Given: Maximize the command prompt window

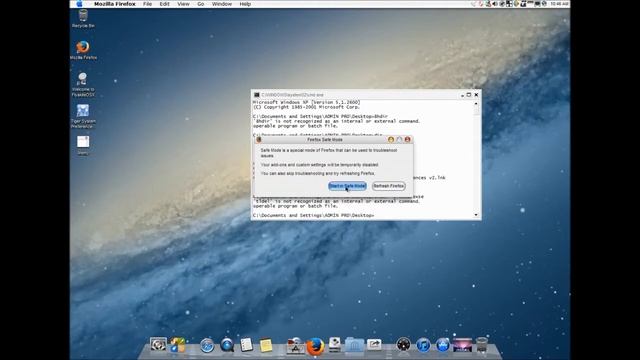Looking at the screenshot, I should [x=469, y=95].
